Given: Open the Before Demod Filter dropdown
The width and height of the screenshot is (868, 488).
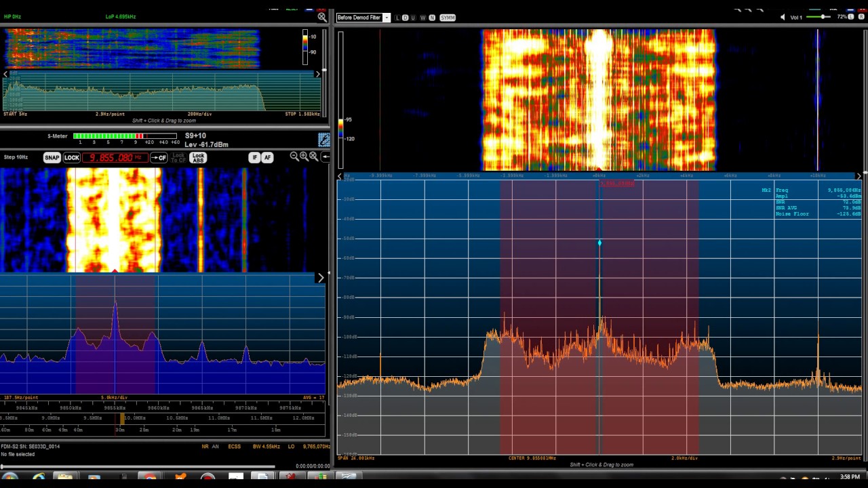Looking at the screenshot, I should (x=387, y=18).
